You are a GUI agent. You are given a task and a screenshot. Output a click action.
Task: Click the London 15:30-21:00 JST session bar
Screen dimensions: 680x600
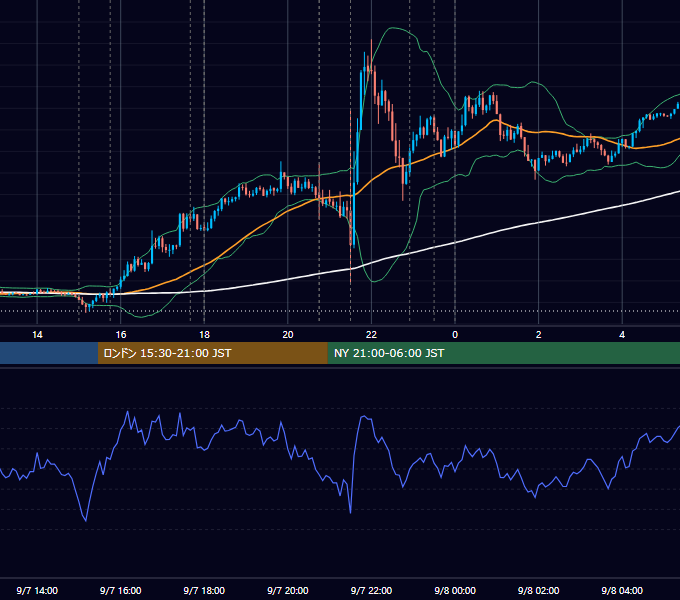pos(212,353)
